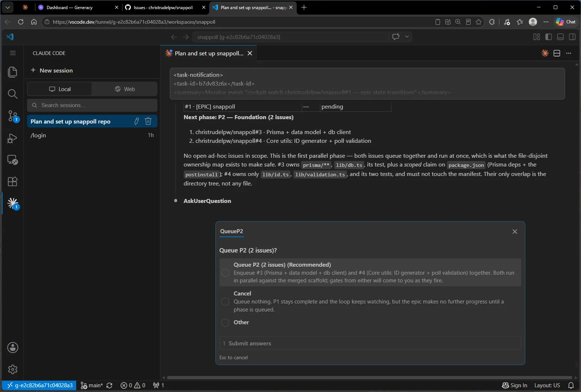
Task: Open dropdown chevron beside command center chat
Action: click(x=407, y=36)
